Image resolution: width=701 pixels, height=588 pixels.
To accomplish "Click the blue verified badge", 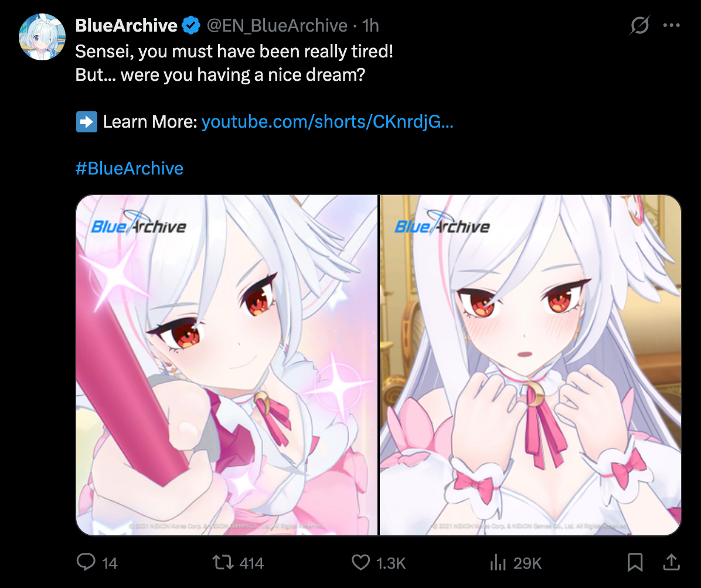I will coord(191,25).
